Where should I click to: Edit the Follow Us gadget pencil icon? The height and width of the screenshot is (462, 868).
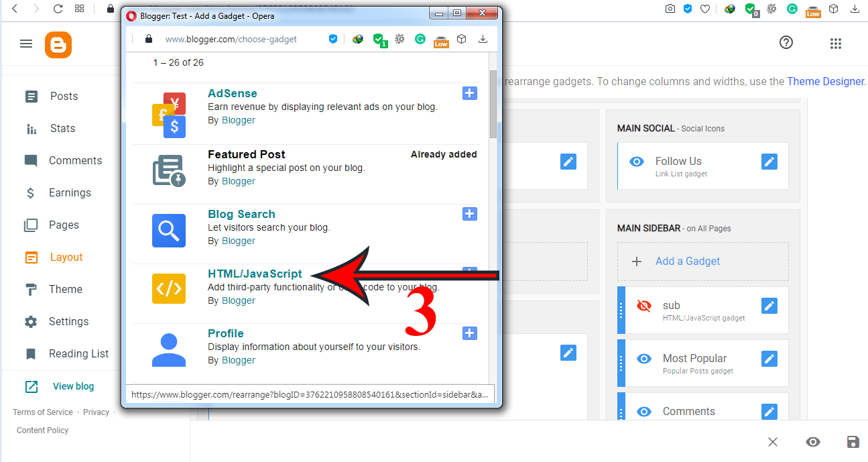pyautogui.click(x=769, y=162)
